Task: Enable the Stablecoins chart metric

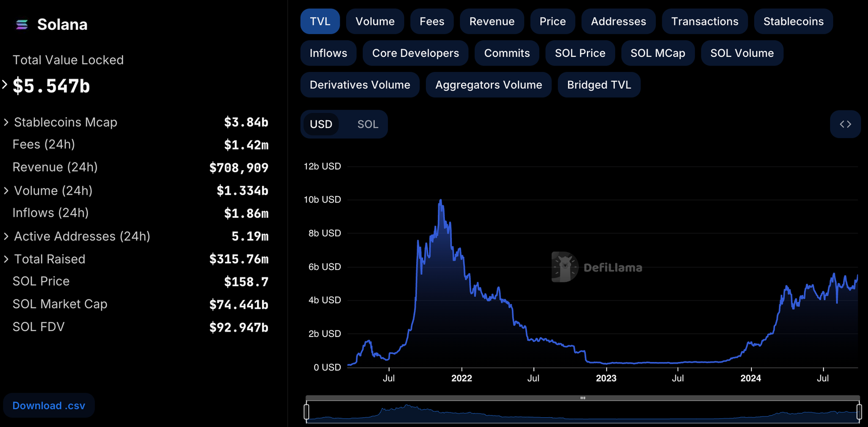Action: 793,21
